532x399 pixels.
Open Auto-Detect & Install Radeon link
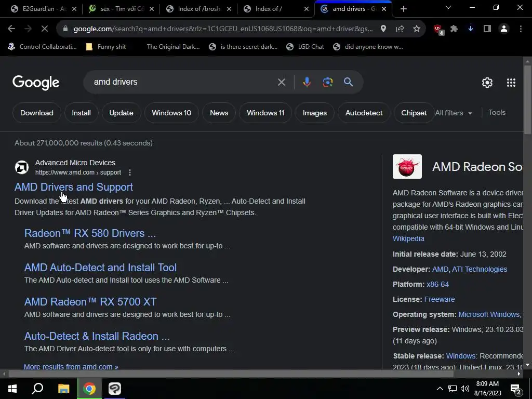pyautogui.click(x=97, y=336)
